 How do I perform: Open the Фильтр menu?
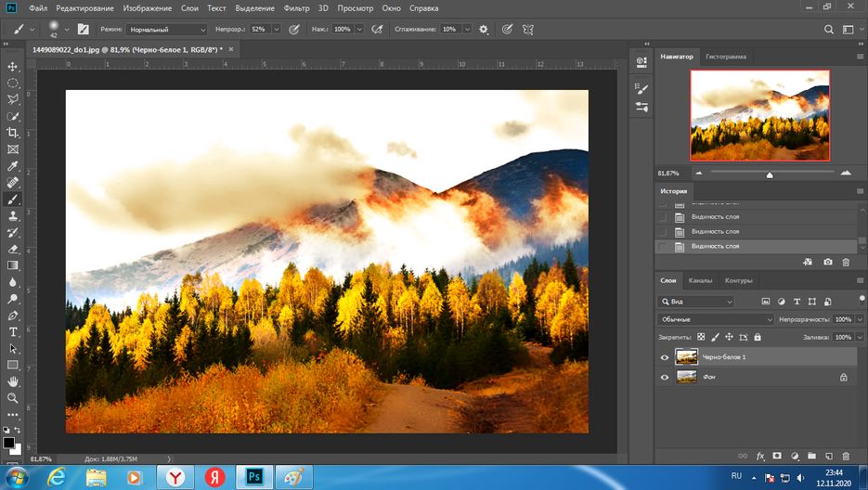[x=297, y=8]
